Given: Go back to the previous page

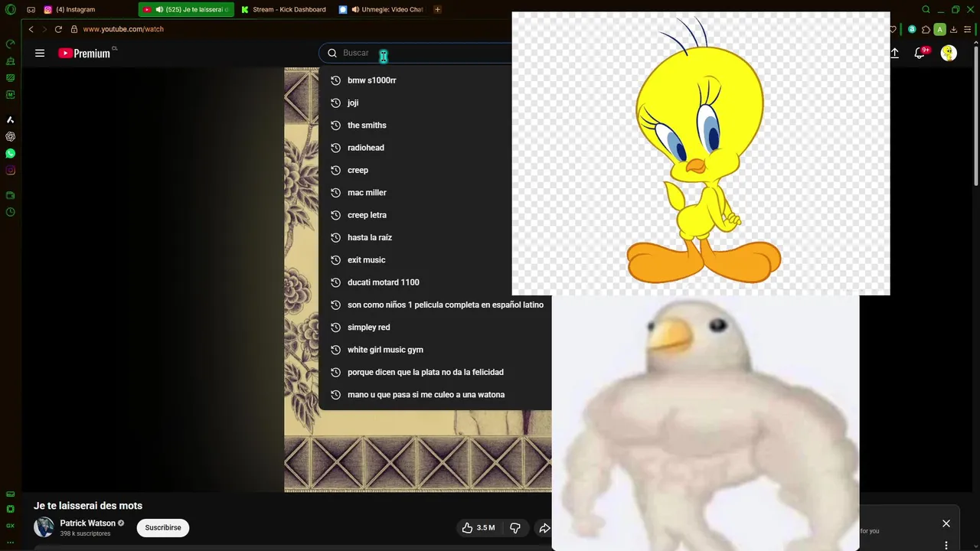Looking at the screenshot, I should click(x=31, y=29).
